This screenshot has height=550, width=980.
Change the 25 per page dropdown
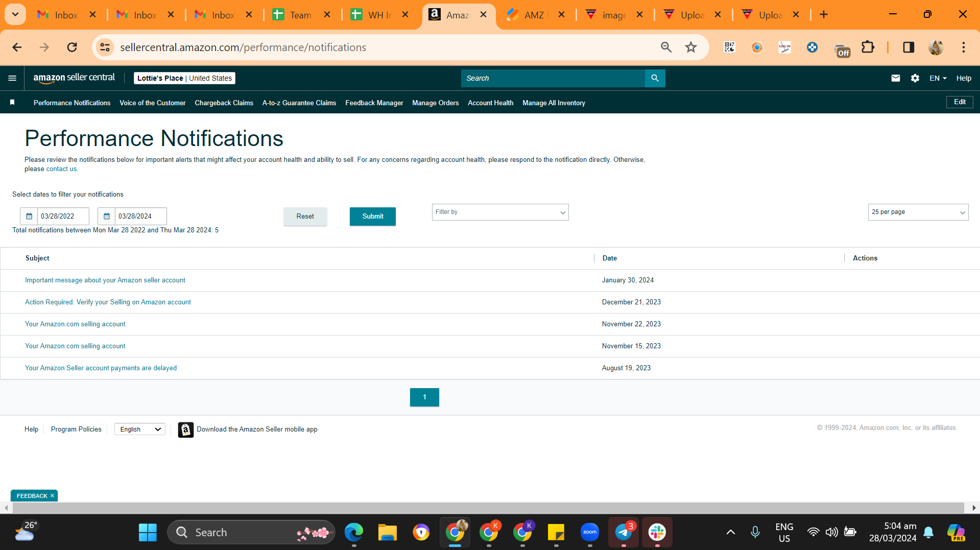coord(918,212)
